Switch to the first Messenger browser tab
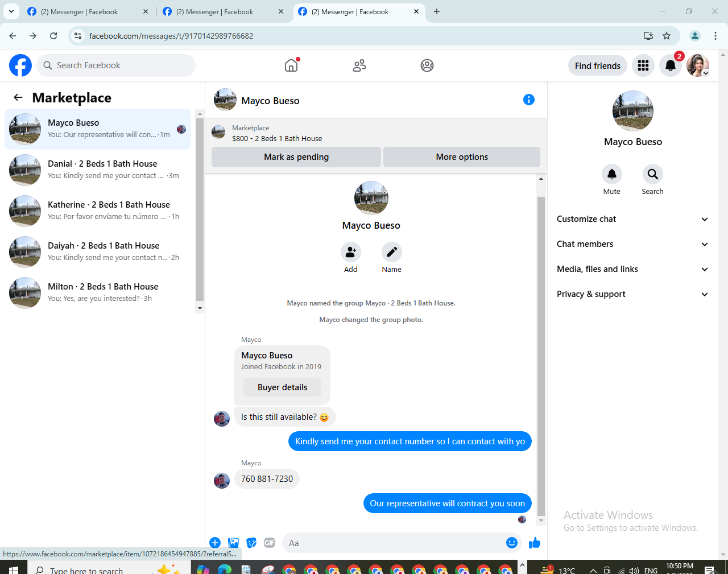Screen dimensions: 728x574 pyautogui.click(x=88, y=11)
